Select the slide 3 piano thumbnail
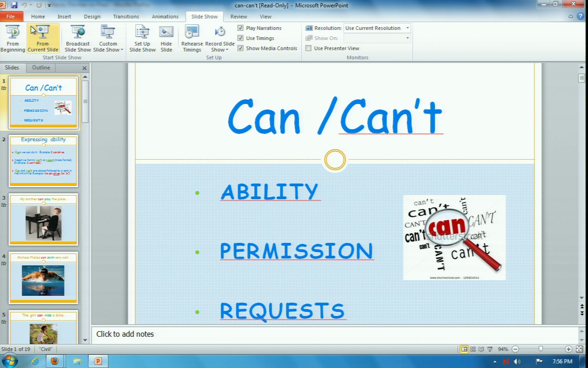 point(44,219)
